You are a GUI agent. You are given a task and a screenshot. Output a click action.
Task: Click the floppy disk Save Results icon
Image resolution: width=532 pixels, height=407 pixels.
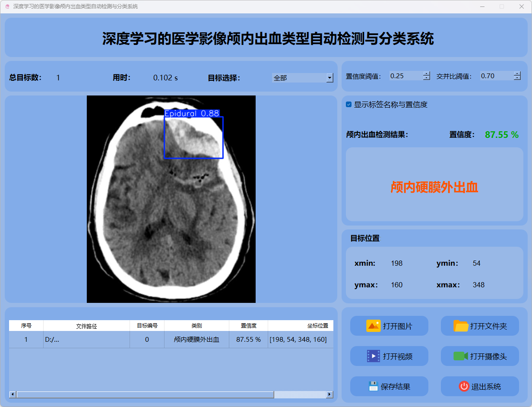(x=373, y=386)
